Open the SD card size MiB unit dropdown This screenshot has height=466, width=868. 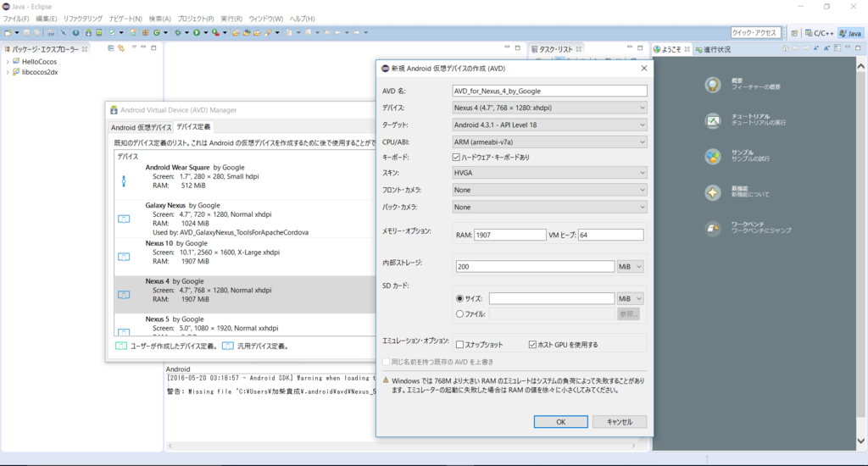coord(630,298)
